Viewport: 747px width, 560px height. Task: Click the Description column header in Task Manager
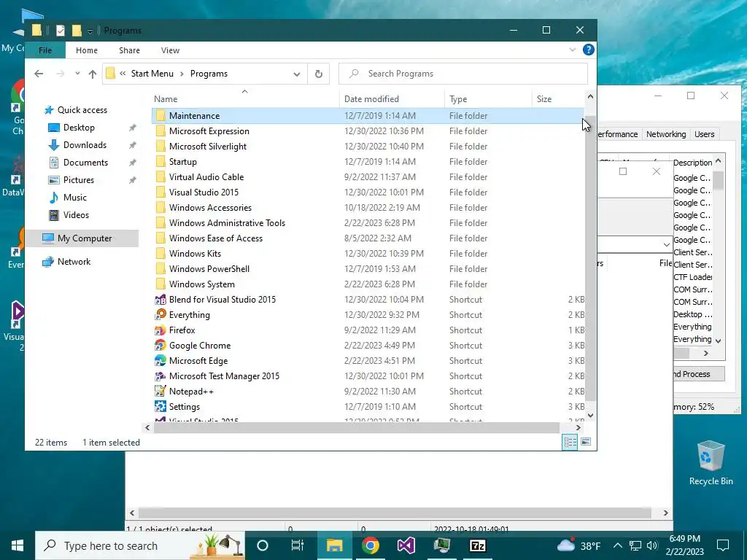click(693, 163)
